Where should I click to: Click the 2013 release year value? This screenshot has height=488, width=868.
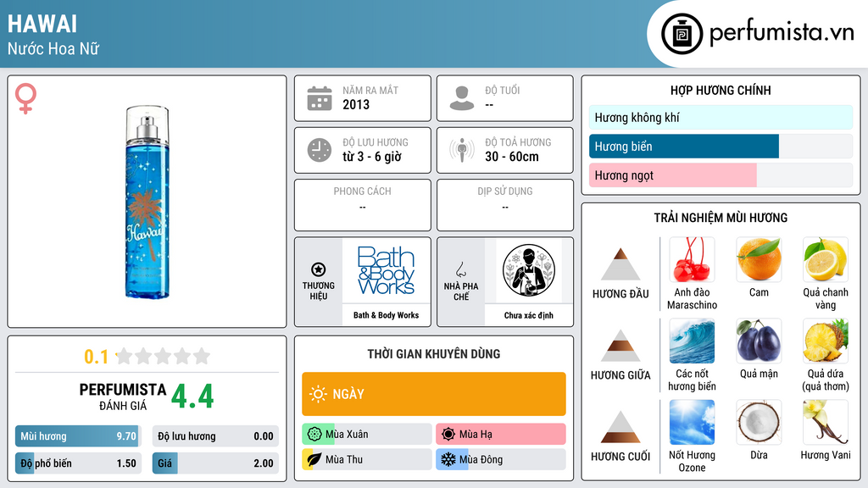[x=356, y=104]
